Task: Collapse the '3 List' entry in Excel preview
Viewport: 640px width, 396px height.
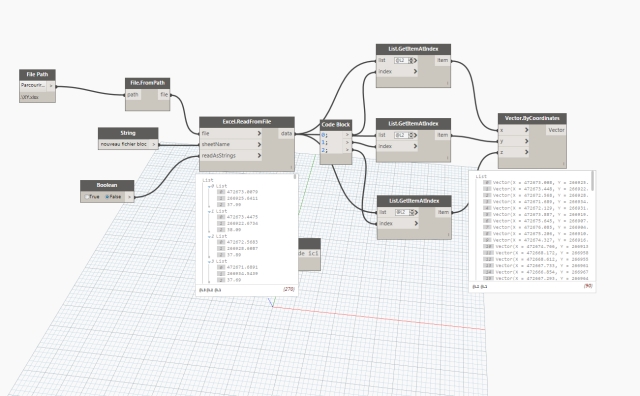Action: point(210,262)
